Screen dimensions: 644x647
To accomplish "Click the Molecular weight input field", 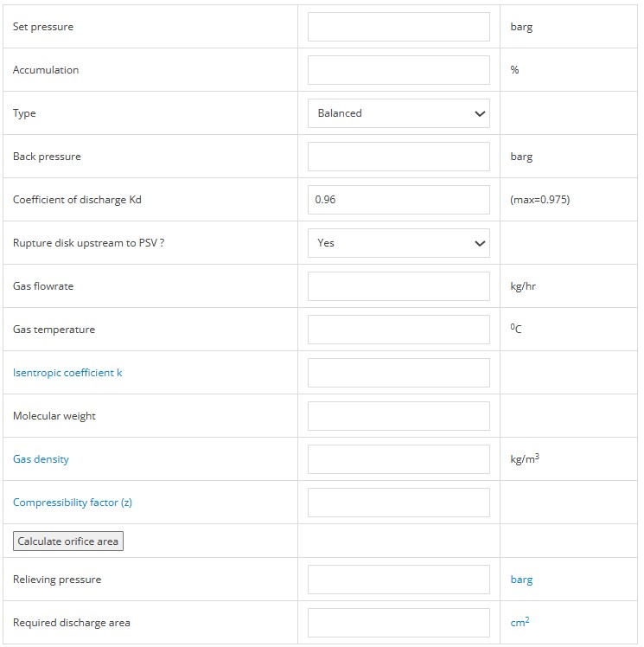I will (x=399, y=416).
